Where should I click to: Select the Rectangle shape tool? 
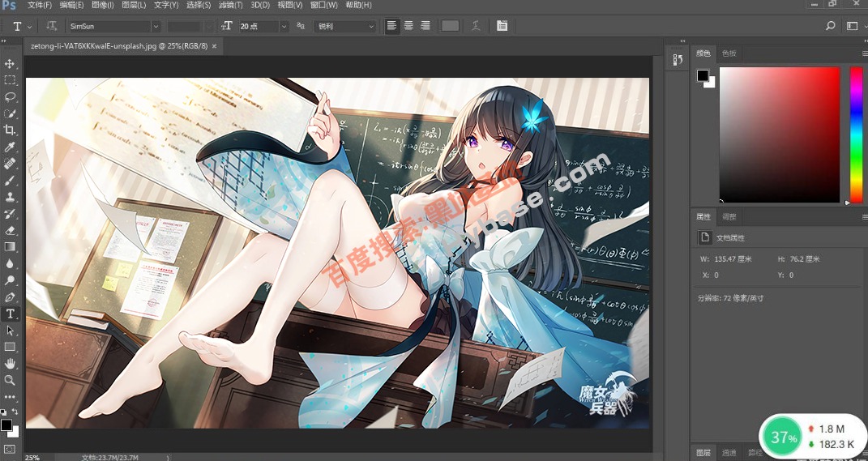(x=10, y=347)
